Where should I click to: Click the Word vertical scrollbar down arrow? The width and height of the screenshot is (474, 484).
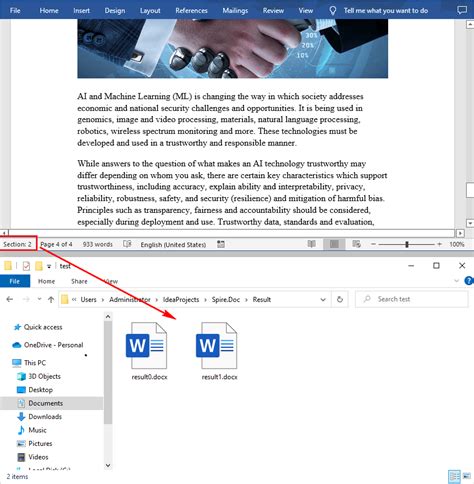pyautogui.click(x=470, y=223)
